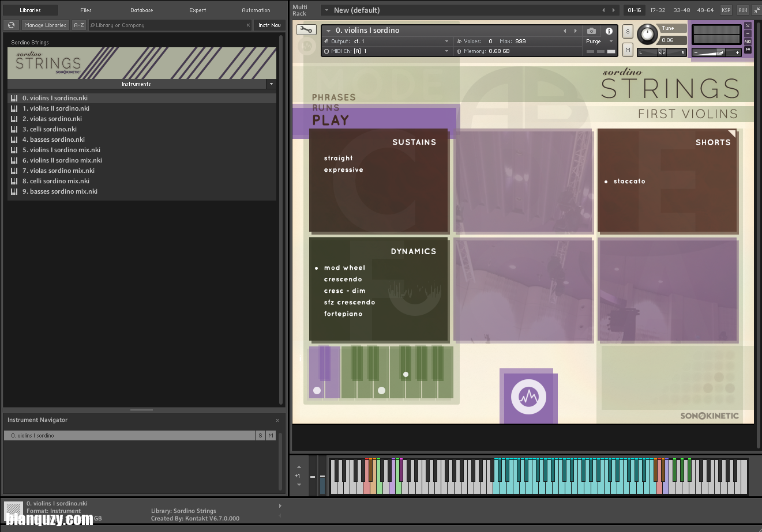Select next instrument with right arrow in header
Screen dimensions: 762x532
tap(575, 31)
